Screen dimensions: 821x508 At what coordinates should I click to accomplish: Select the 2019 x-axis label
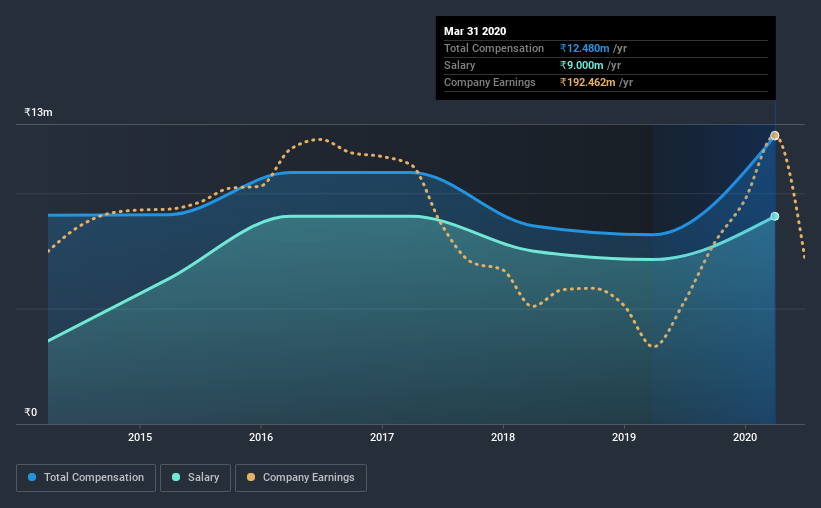point(624,437)
